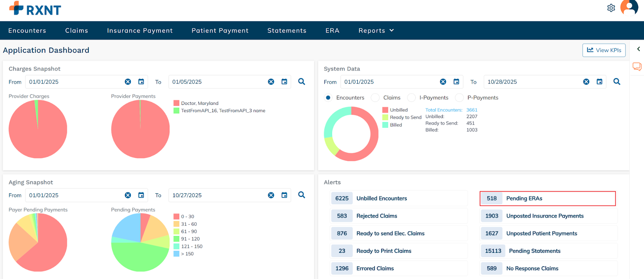Expand the Reports dropdown menu

376,31
